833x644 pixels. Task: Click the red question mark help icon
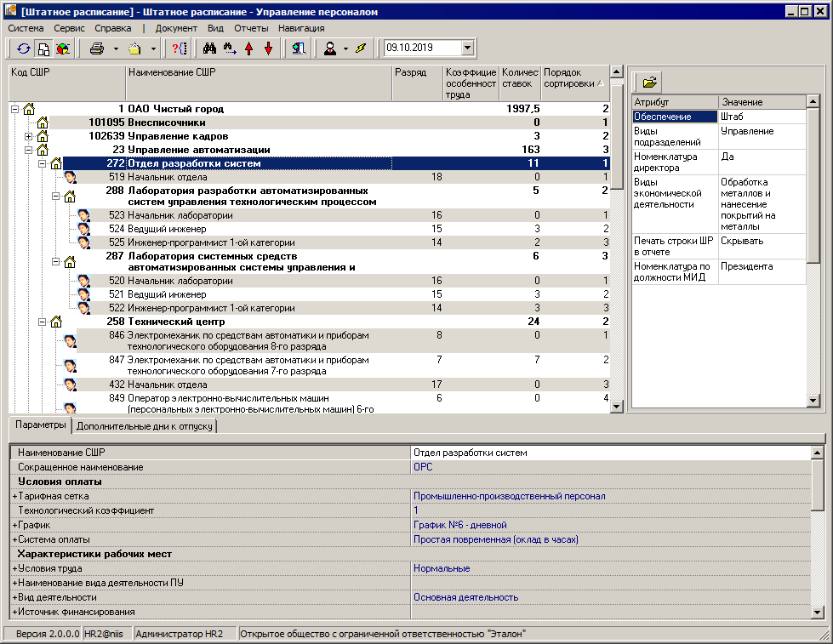(180, 48)
